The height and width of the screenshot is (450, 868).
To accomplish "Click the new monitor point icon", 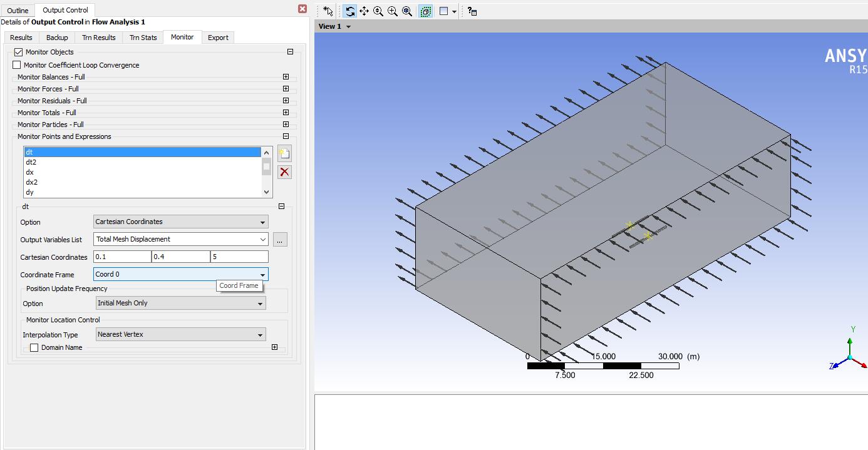I will point(284,154).
